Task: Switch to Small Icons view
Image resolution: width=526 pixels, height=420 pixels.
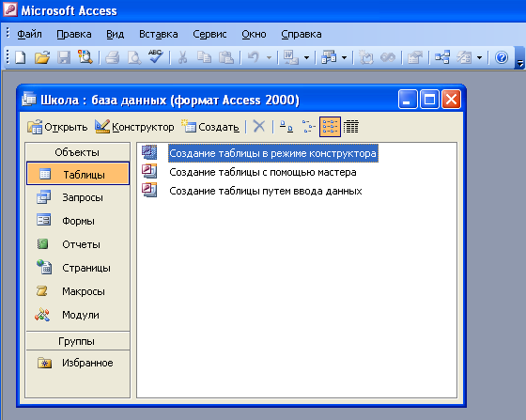Action: (309, 127)
